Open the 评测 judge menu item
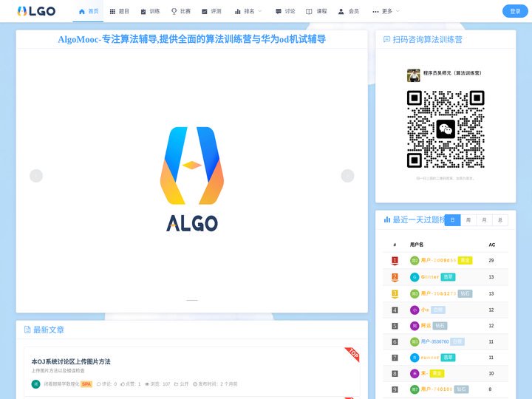The width and height of the screenshot is (532, 399). tap(211, 11)
